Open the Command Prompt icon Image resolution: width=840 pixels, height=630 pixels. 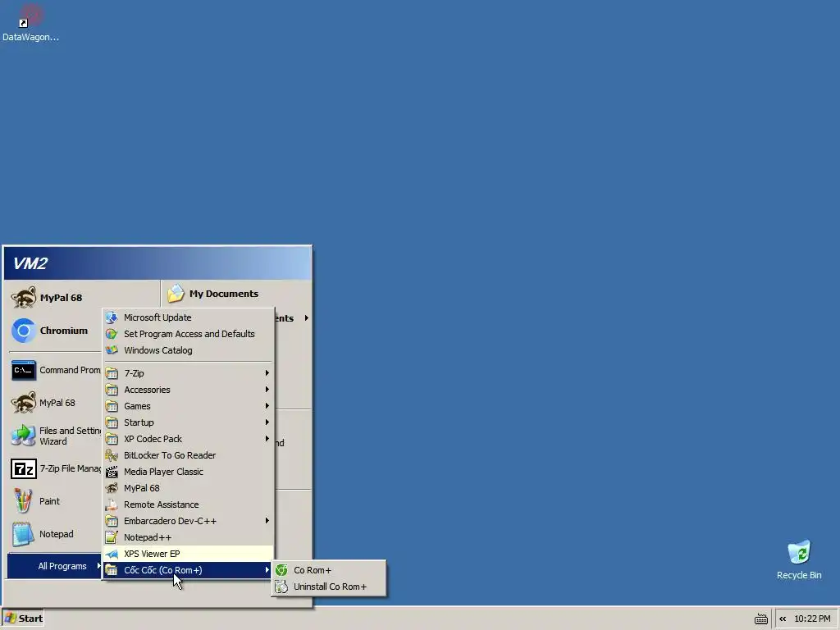point(24,370)
